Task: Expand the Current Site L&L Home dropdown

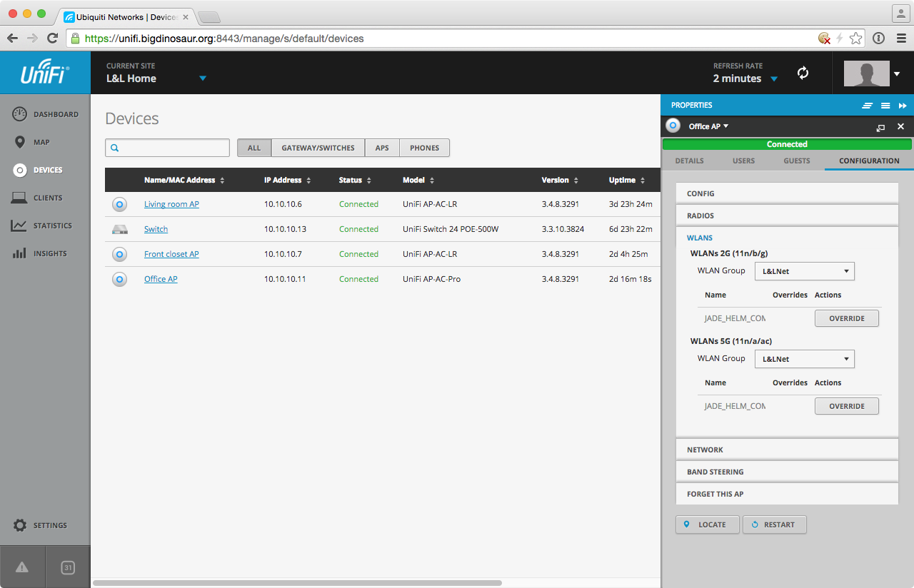Action: pyautogui.click(x=202, y=78)
